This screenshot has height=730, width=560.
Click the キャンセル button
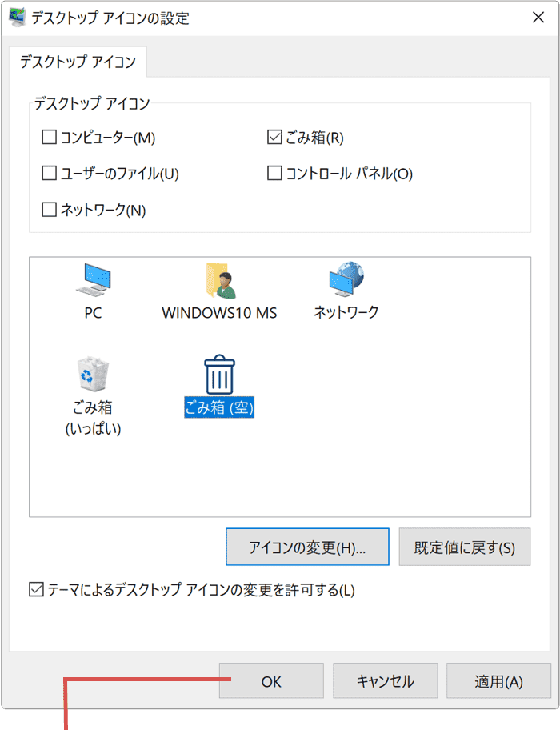[x=385, y=680]
